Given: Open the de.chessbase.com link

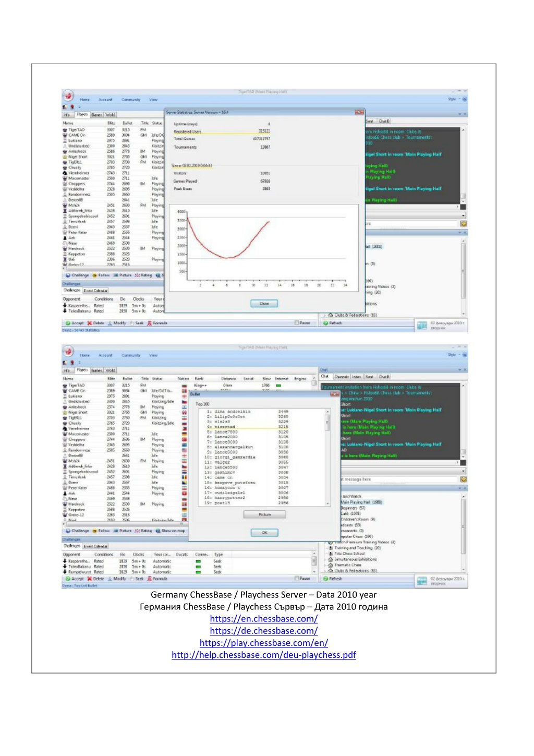Looking at the screenshot, I should pyautogui.click(x=264, y=631).
